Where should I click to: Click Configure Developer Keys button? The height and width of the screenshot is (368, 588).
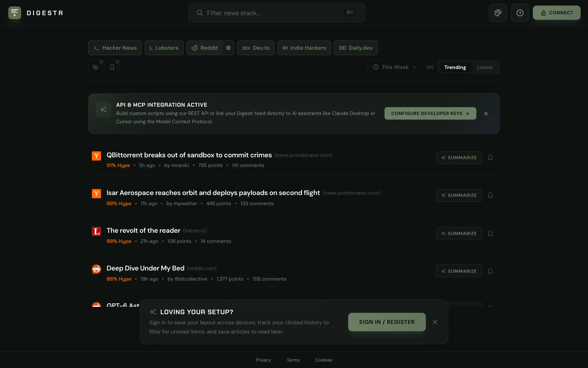430,113
